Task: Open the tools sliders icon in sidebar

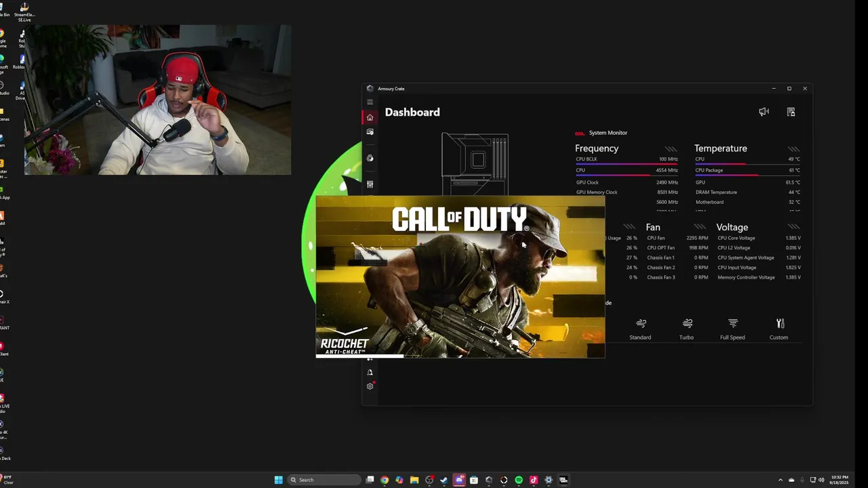Action: tap(370, 184)
